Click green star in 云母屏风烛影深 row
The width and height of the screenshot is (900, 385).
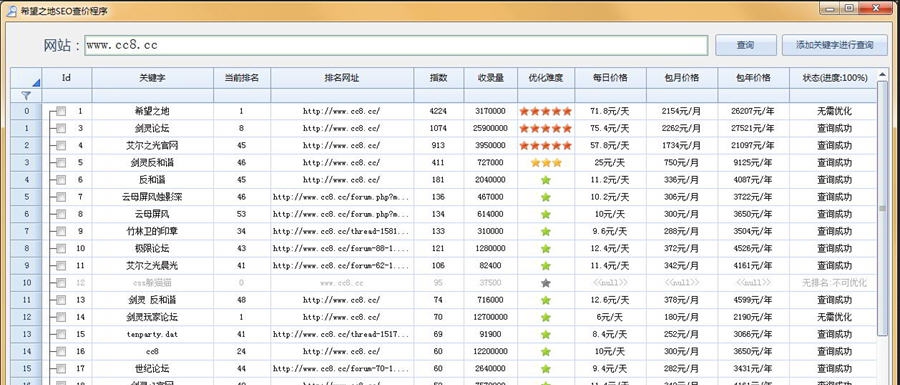546,197
